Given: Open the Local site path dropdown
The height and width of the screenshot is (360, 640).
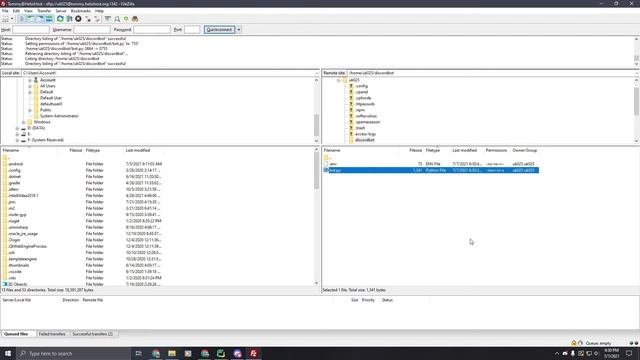Looking at the screenshot, I should [316, 73].
